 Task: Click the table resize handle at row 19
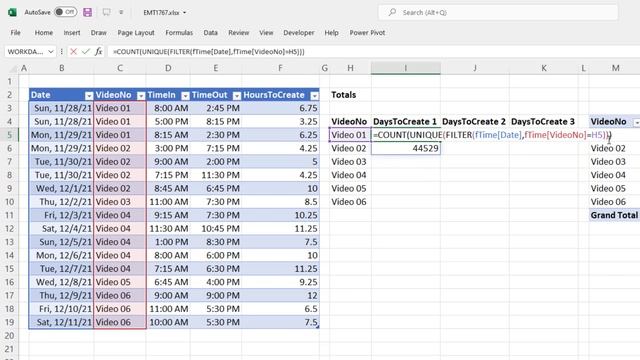pos(317,327)
